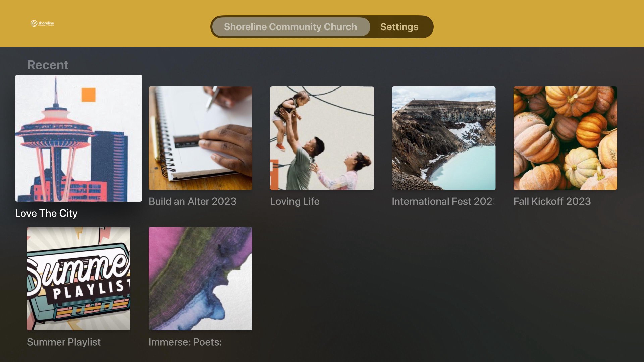644x362 pixels.
Task: Click the Recent section heading
Action: (x=48, y=65)
